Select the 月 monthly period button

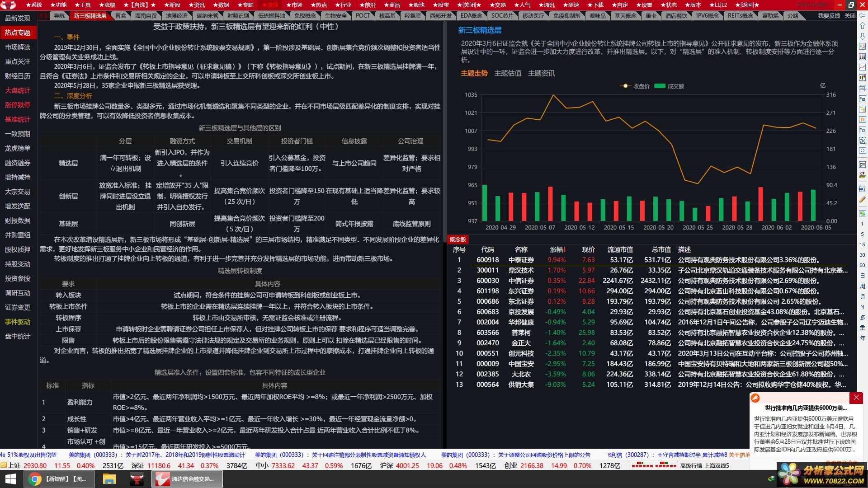[862, 296]
